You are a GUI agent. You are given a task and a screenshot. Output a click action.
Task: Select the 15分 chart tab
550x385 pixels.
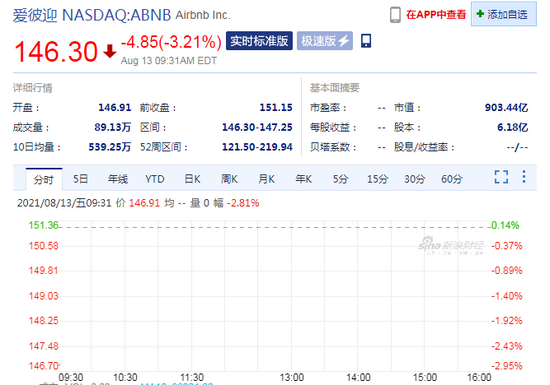pos(377,179)
